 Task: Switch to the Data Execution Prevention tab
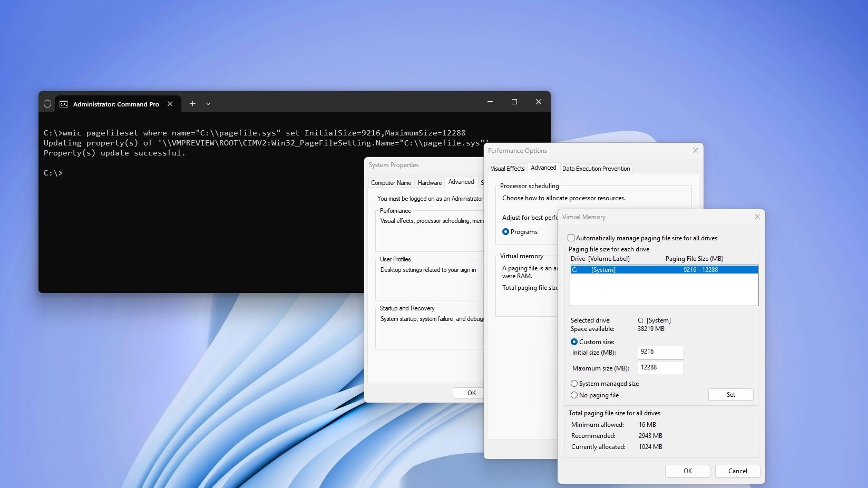(596, 168)
